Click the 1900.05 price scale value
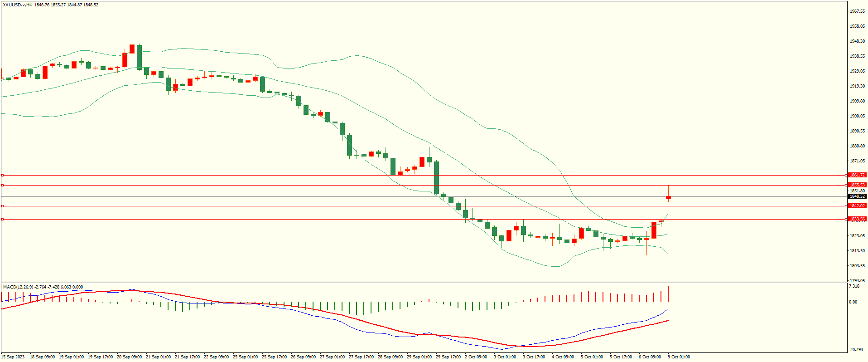This screenshot has width=868, height=362. pos(857,116)
